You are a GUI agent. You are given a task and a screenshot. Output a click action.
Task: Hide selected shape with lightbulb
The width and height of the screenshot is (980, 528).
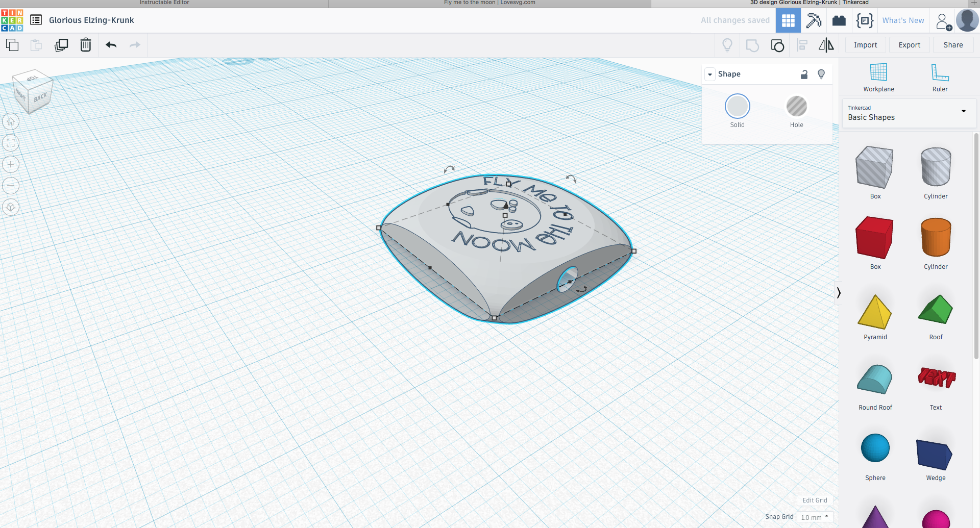pos(821,74)
